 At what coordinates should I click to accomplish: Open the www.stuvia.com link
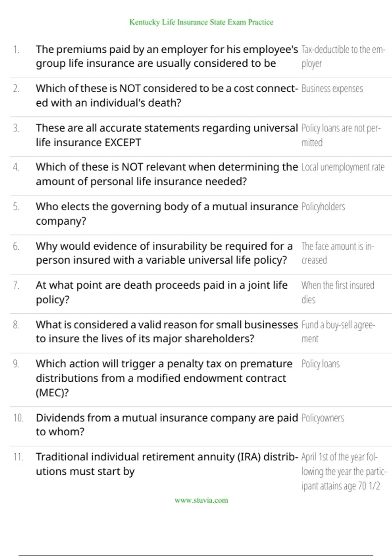tap(201, 500)
